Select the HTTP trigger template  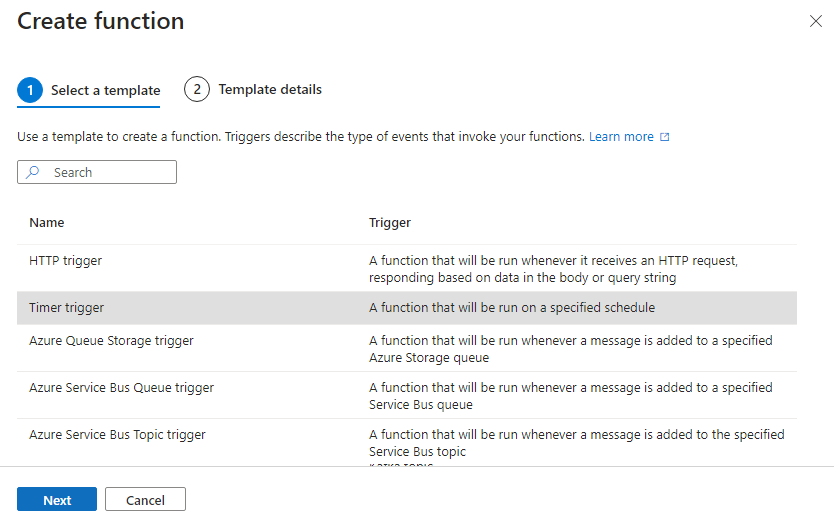tap(66, 261)
